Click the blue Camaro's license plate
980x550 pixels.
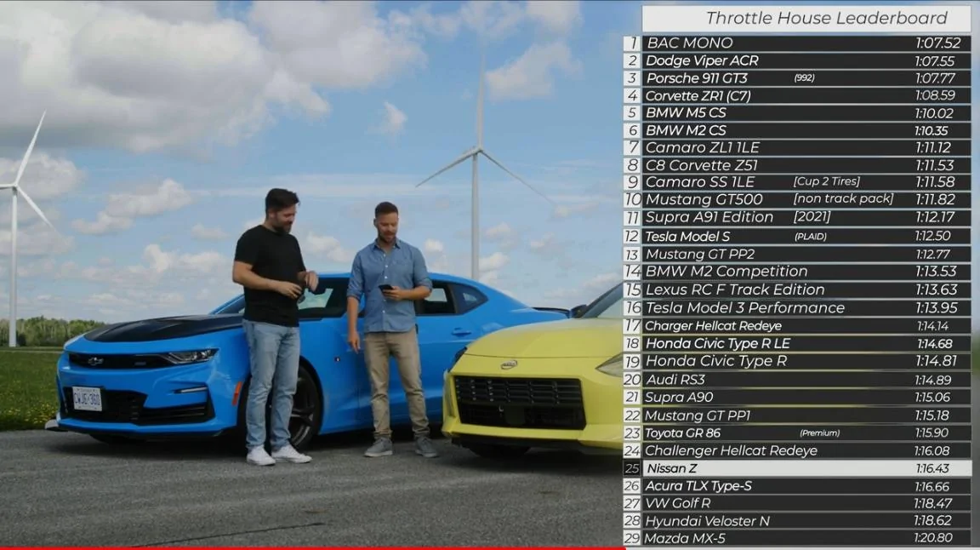[x=87, y=398]
